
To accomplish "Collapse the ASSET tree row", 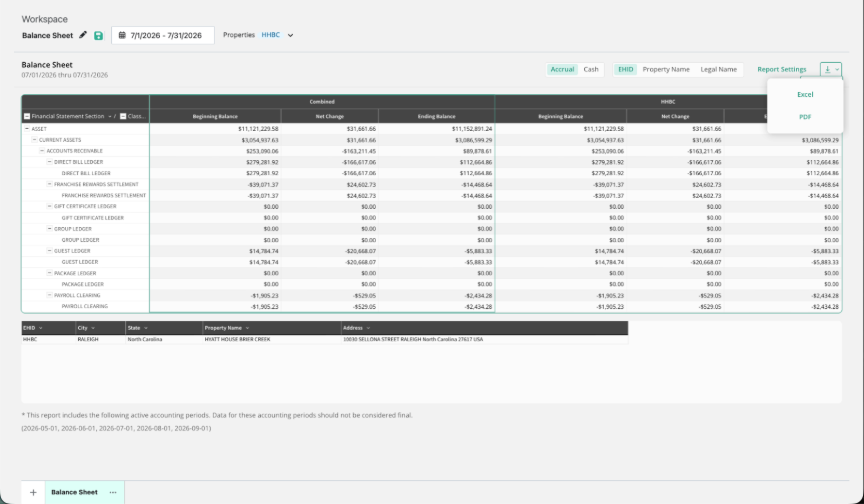I will click(x=26, y=128).
